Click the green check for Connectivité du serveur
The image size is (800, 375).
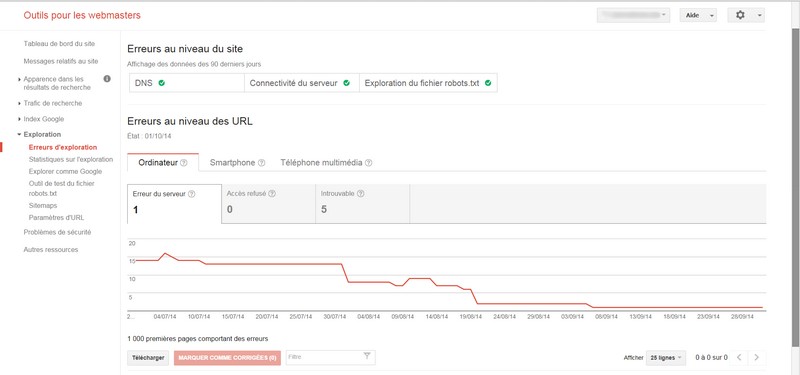tap(346, 83)
